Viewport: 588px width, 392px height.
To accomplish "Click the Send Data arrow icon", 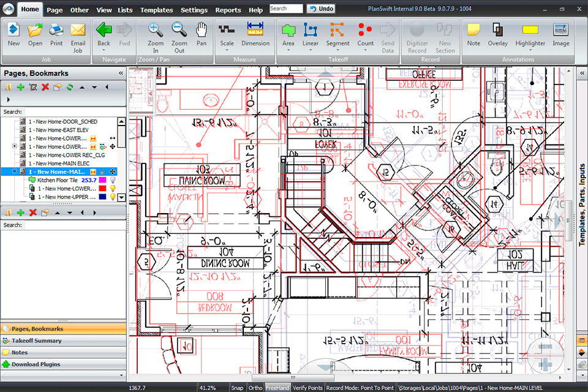I will (x=387, y=37).
